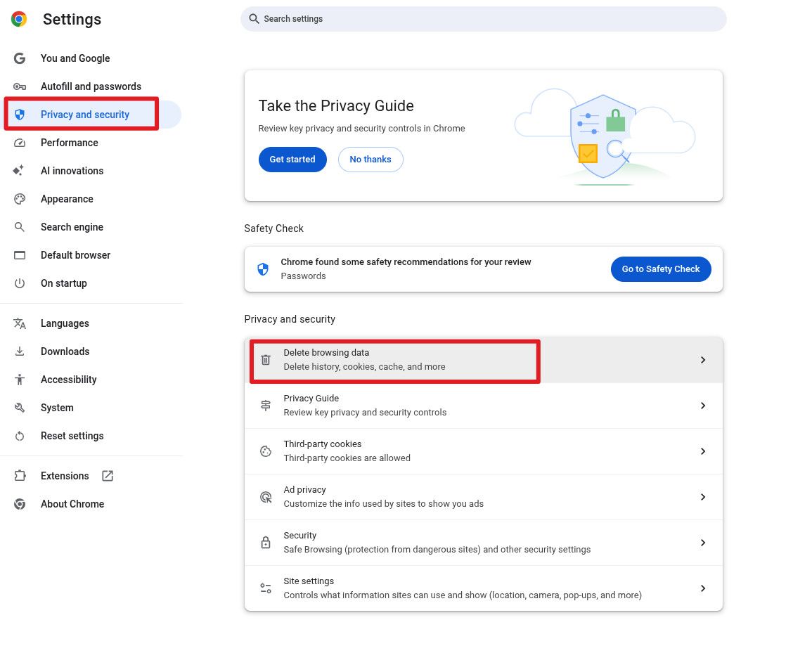Click the Ad privacy icon
Viewport: 812px width, 646px height.
tap(266, 497)
